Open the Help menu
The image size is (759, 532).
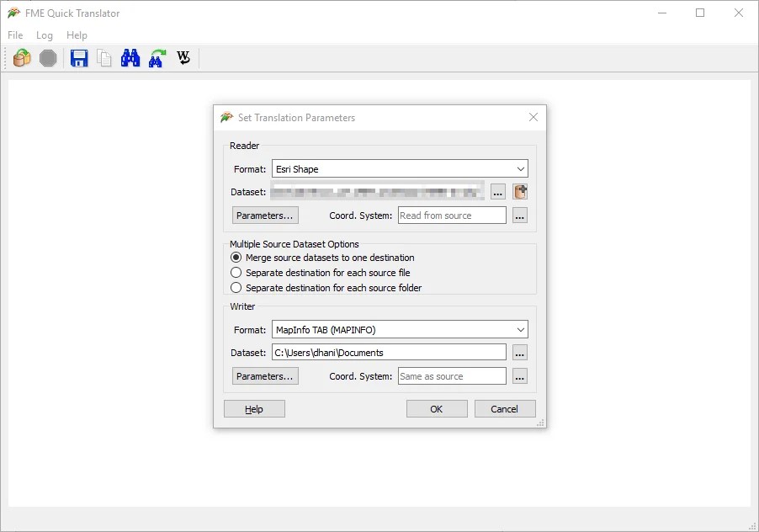77,35
